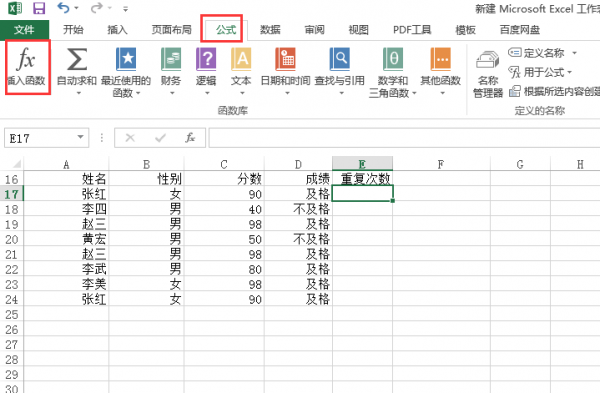The width and height of the screenshot is (600, 393).
Task: Select cell containing 李美
Action: [66, 284]
